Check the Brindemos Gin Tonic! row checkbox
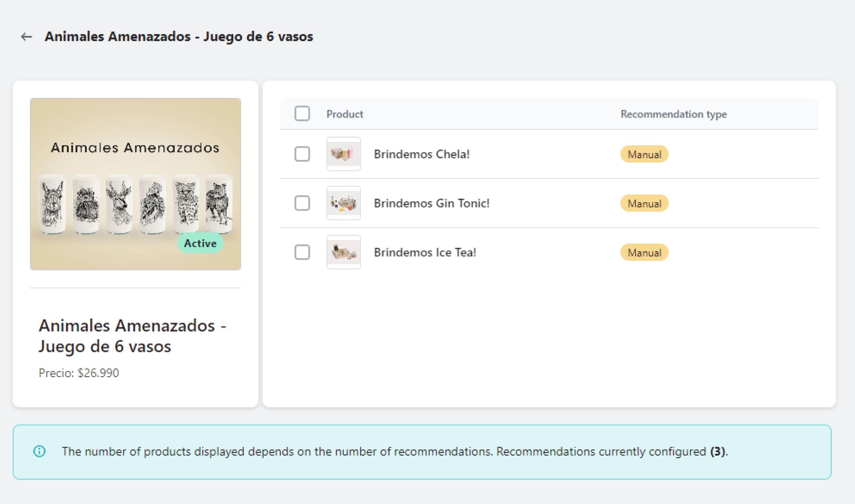855x504 pixels. pos(302,203)
